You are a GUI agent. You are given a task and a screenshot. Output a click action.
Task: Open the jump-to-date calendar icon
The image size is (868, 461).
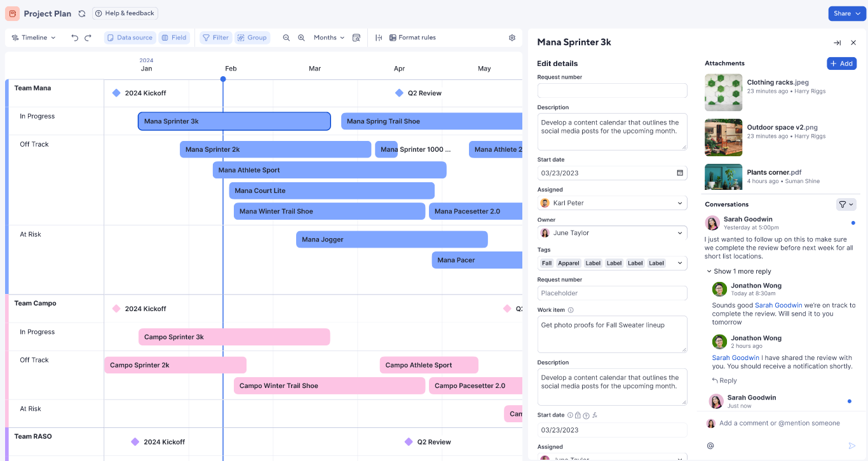356,37
